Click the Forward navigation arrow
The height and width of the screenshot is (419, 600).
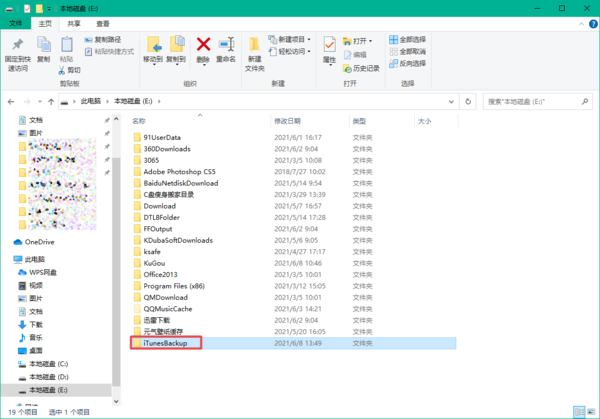pos(27,101)
